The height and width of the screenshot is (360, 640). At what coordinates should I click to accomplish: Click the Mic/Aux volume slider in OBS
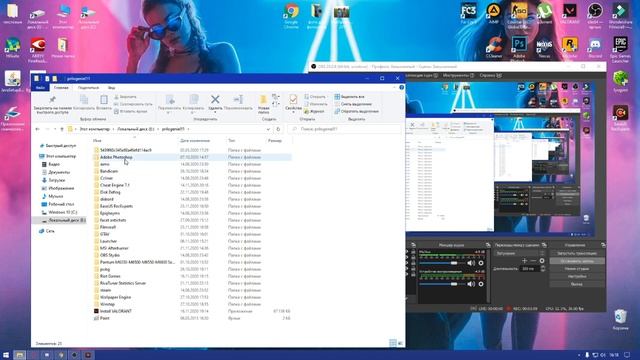tap(442, 263)
